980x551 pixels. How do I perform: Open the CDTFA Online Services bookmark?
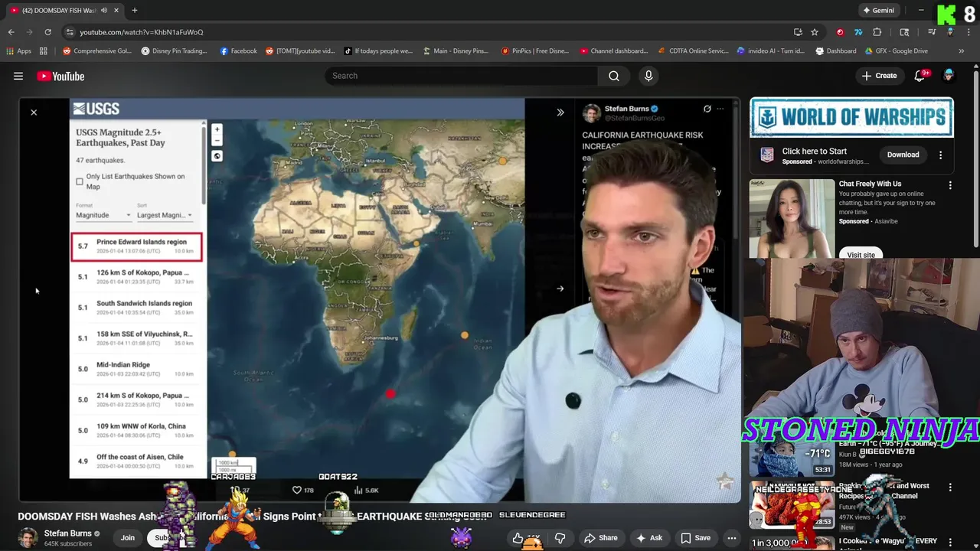tap(694, 51)
